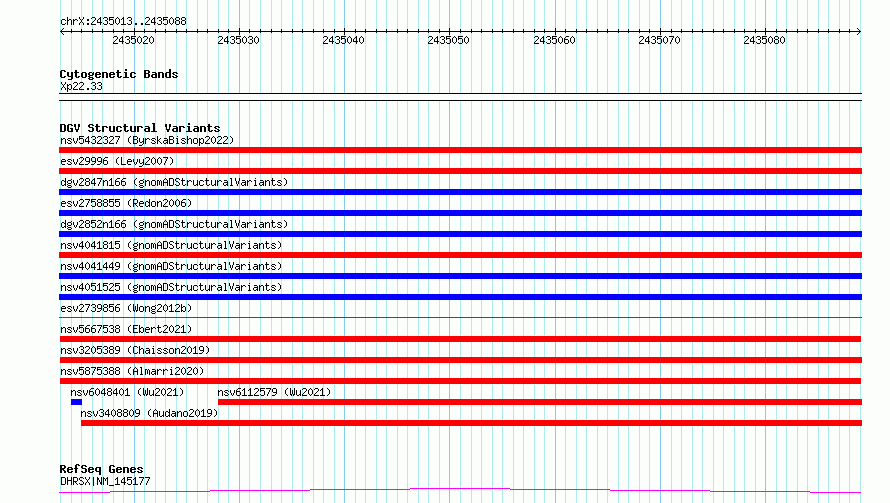Open dgv2847n166 gnomAD variant label
The height and width of the screenshot is (503, 890).
coord(174,182)
